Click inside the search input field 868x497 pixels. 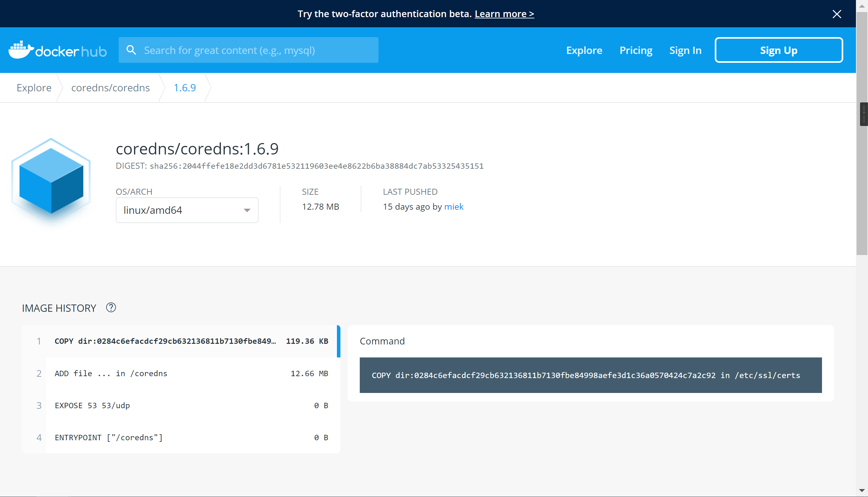coord(248,50)
